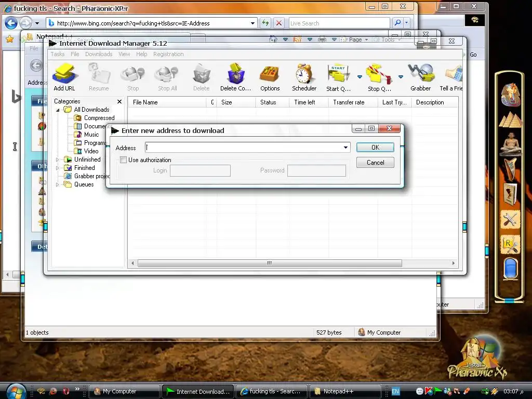532x399 pixels.
Task: Click the scroll right arrow in IDM list
Action: pyautogui.click(x=454, y=263)
